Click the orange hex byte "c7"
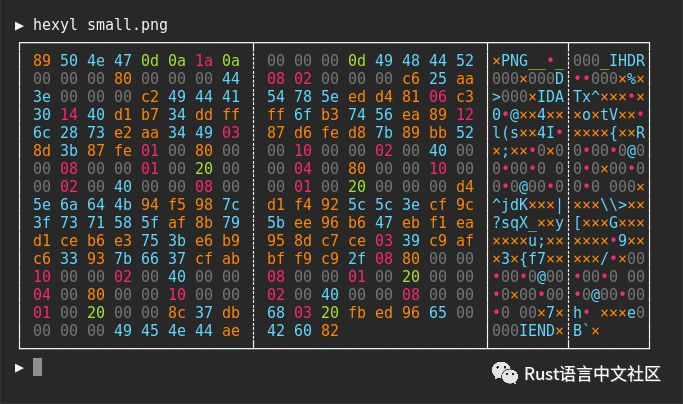The width and height of the screenshot is (683, 404). (x=330, y=241)
